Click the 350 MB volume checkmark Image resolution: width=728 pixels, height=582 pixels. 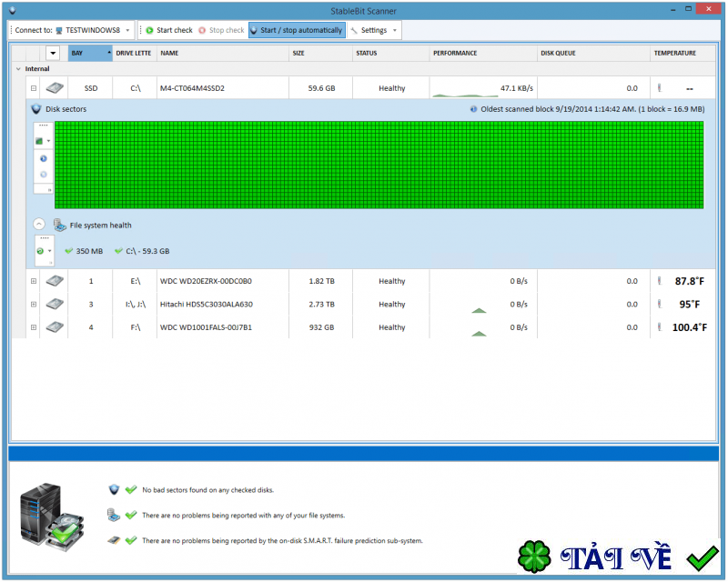pos(69,251)
